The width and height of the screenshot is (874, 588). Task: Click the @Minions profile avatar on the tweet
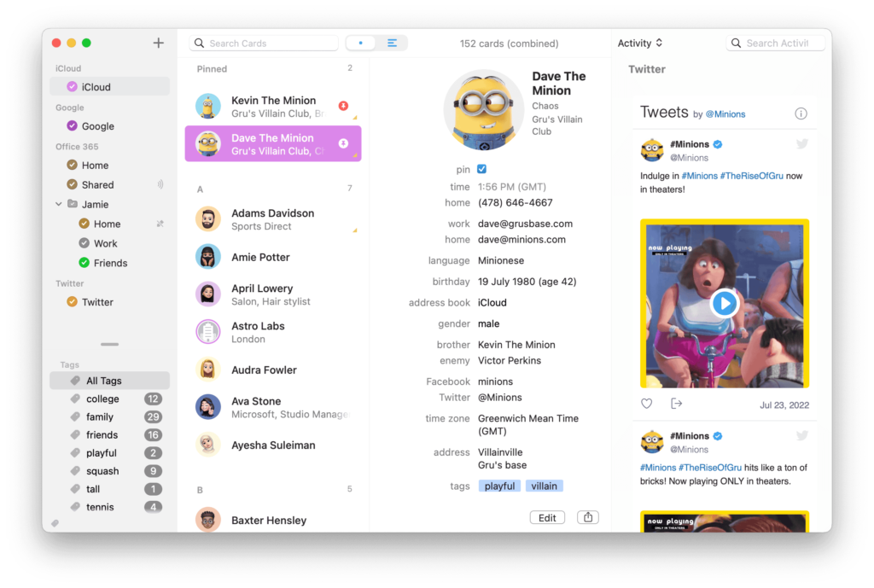tap(653, 150)
